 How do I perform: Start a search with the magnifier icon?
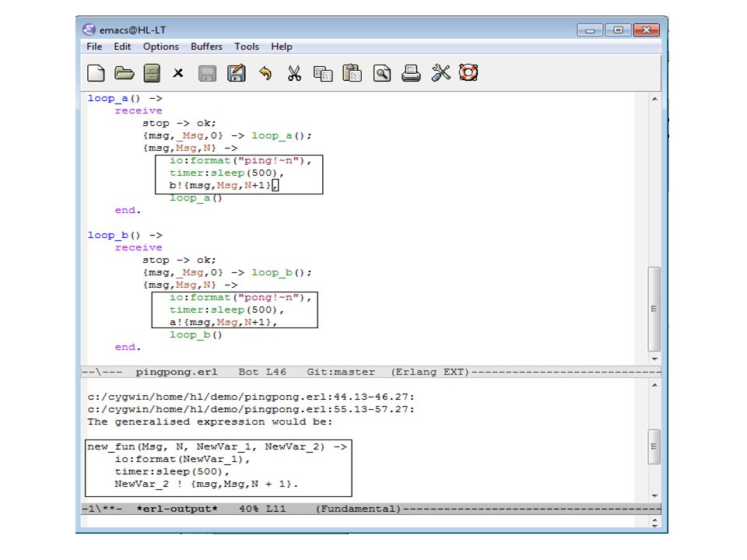(381, 73)
